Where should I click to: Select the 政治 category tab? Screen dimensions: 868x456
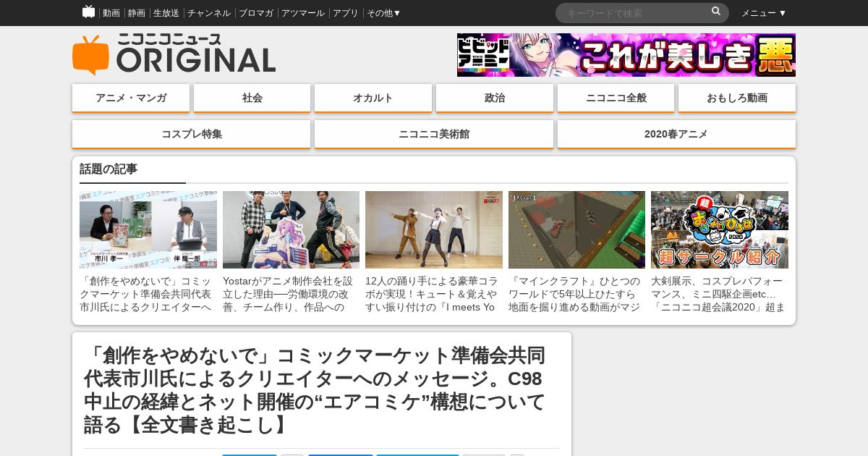click(495, 98)
